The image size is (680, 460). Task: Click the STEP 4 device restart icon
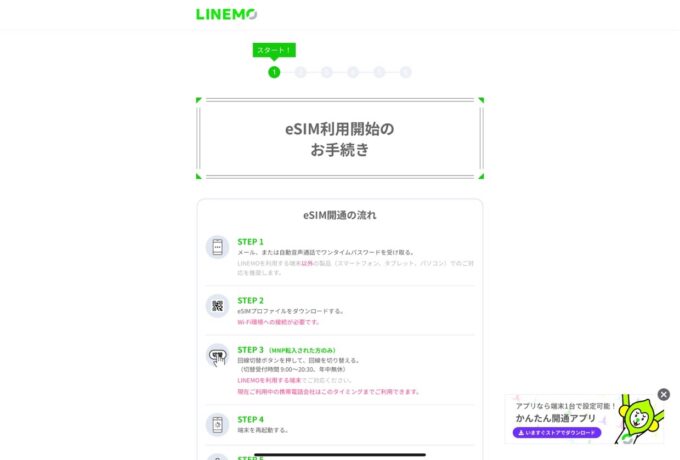[x=217, y=424]
